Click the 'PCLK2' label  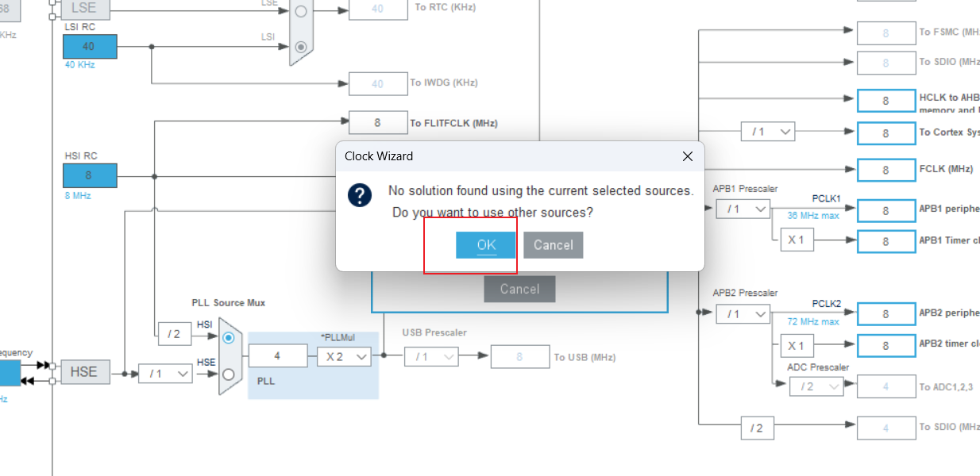(x=826, y=304)
